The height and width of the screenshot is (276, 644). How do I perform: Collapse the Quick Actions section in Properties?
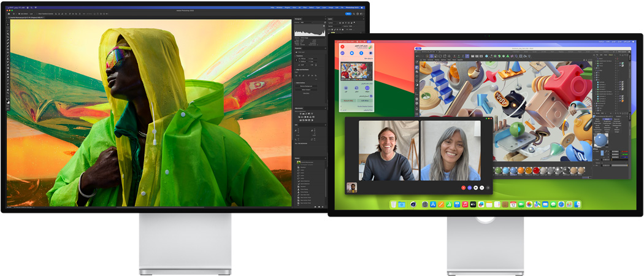click(296, 83)
